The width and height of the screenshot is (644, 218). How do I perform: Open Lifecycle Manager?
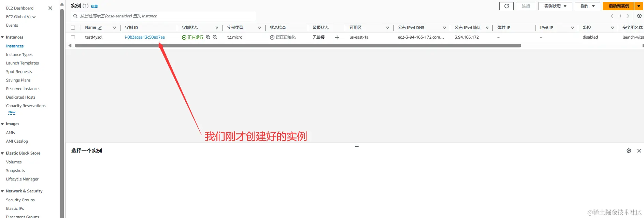22,179
